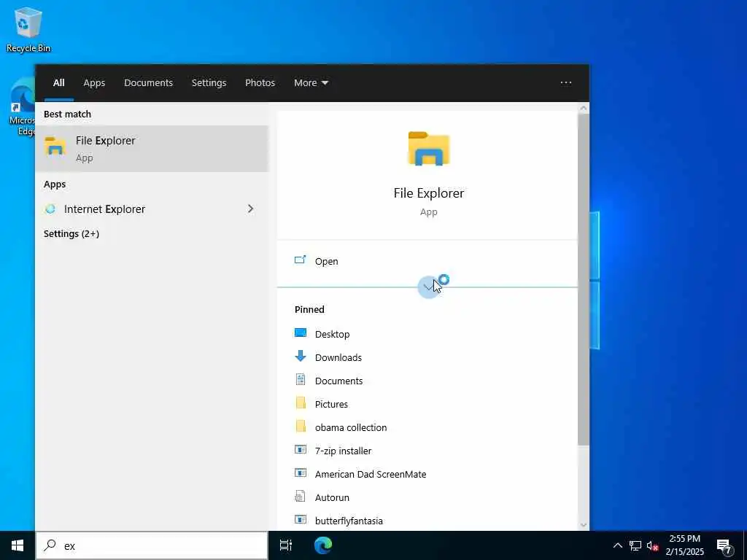Select the File Explorer best match icon
Image resolution: width=747 pixels, height=560 pixels.
[55, 146]
